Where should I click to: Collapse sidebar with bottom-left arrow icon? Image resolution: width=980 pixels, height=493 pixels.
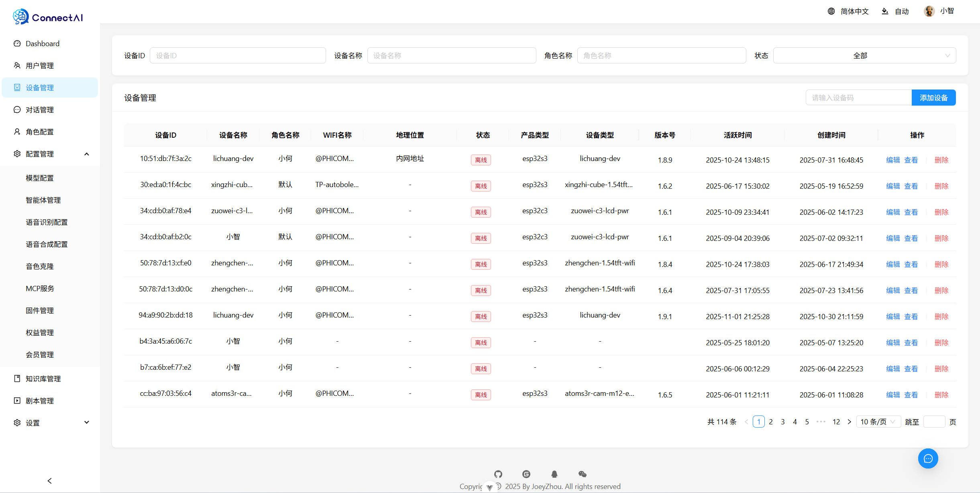pyautogui.click(x=50, y=481)
